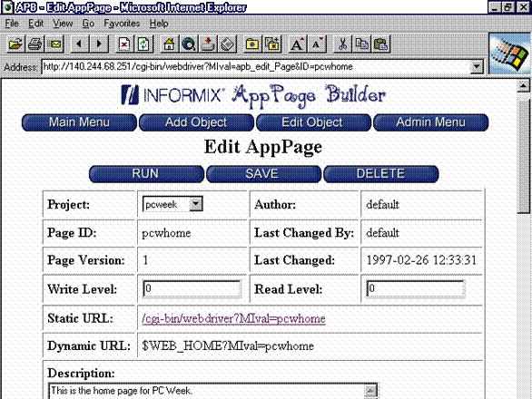Click the Print toolbar icon

(x=34, y=44)
